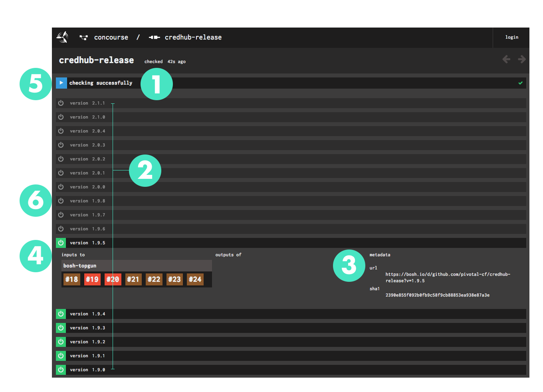This screenshot has height=392, width=543.
Task: Open credhub-release breadcrumb item
Action: click(x=193, y=38)
